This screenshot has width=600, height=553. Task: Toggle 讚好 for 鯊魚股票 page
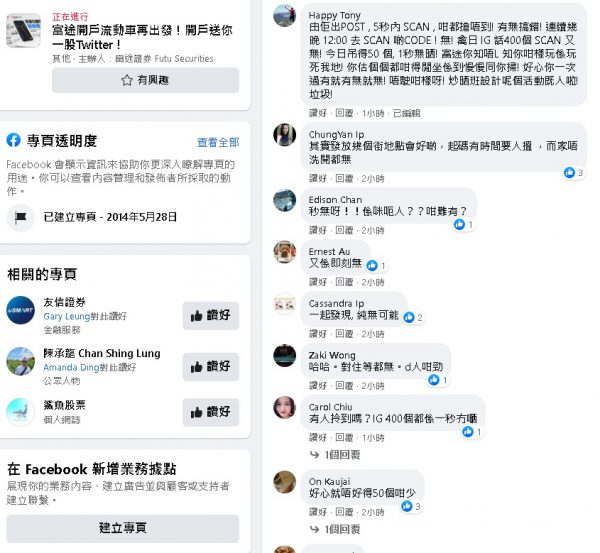(x=211, y=412)
